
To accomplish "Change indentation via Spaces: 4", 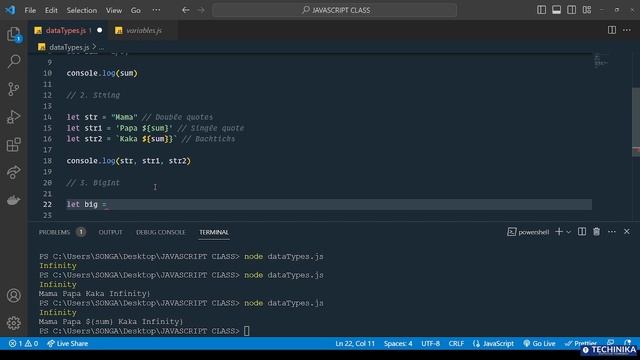I will (398, 343).
